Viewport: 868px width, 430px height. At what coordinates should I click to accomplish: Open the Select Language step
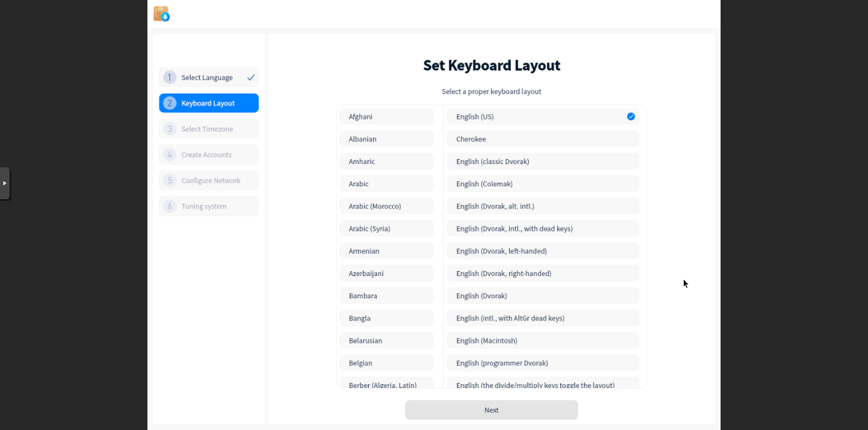pos(207,78)
